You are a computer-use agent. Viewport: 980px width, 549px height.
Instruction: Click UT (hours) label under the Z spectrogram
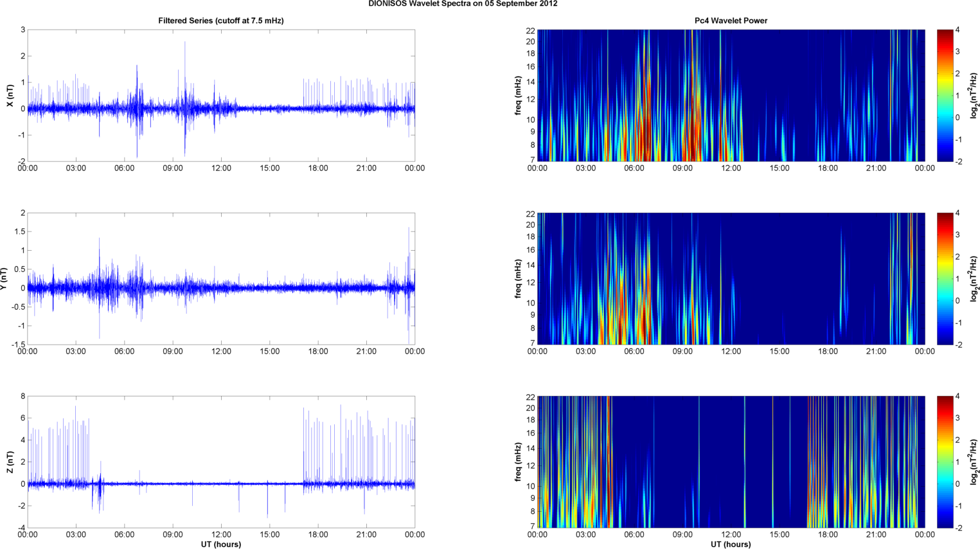(x=731, y=544)
